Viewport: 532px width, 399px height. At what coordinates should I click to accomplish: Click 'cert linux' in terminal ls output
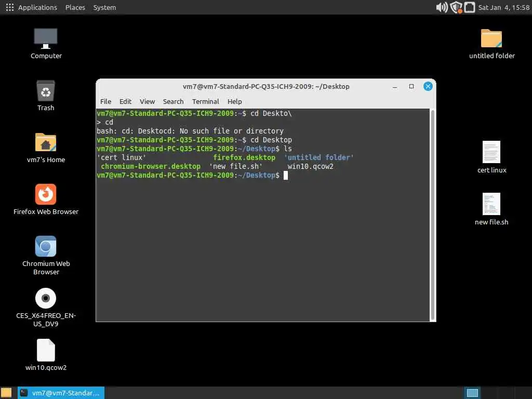pos(122,157)
